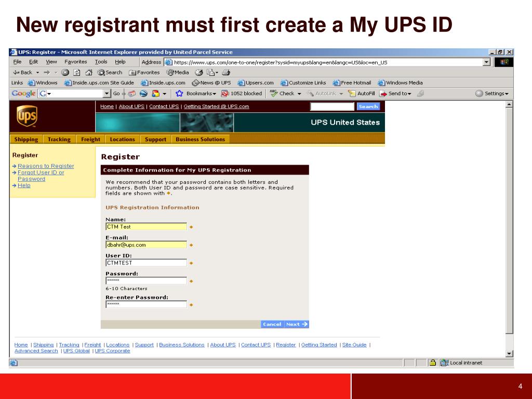Click the AutoFill toolbar button
The width and height of the screenshot is (532, 399).
tap(362, 94)
